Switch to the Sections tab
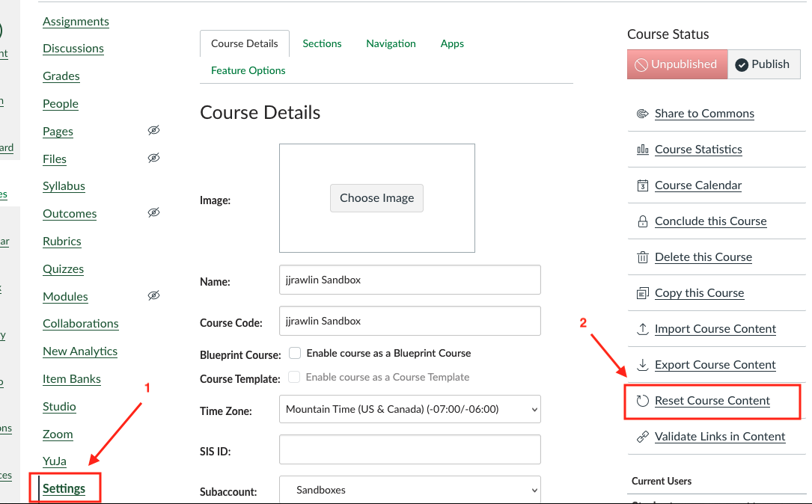 coord(322,43)
